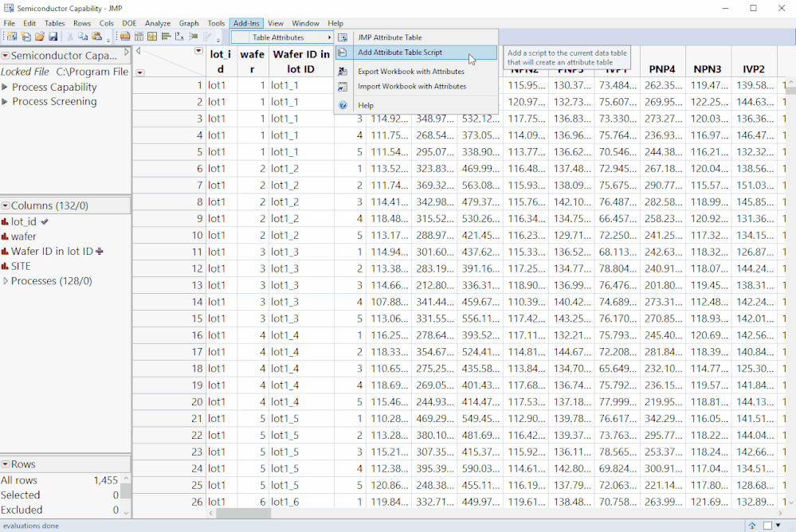
Task: Click the nominal icon beside wafer column
Action: coord(6,237)
